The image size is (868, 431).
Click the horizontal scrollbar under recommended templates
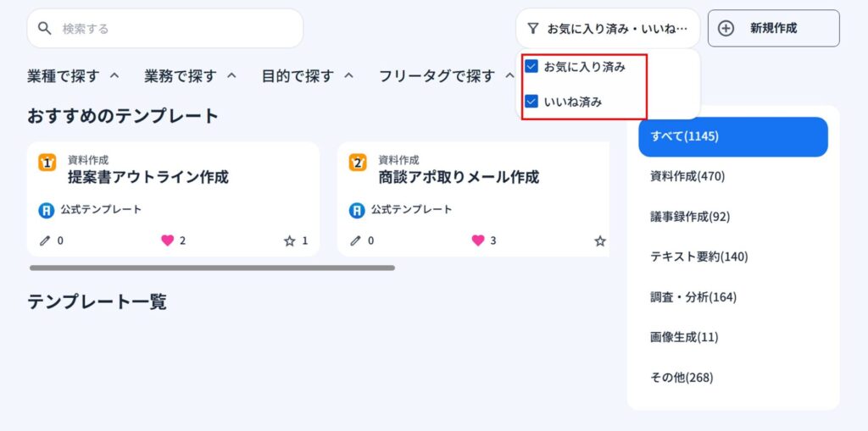212,268
